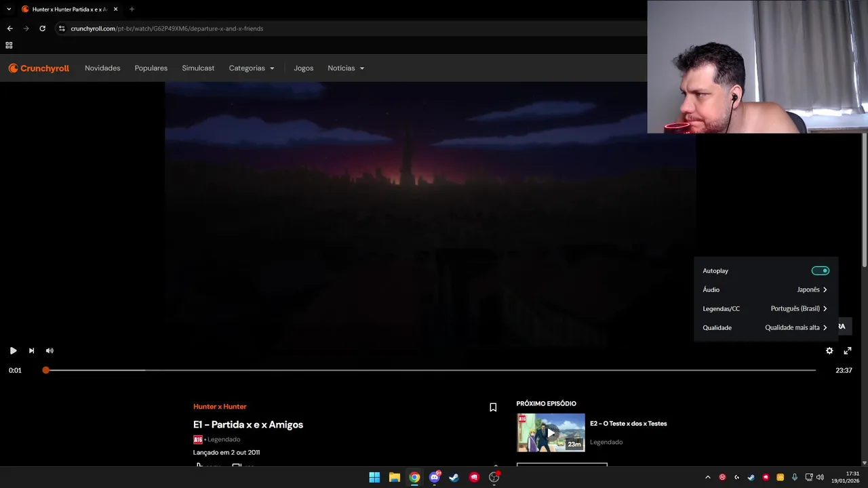
Task: View site information icon beside the URL
Action: point(62,28)
